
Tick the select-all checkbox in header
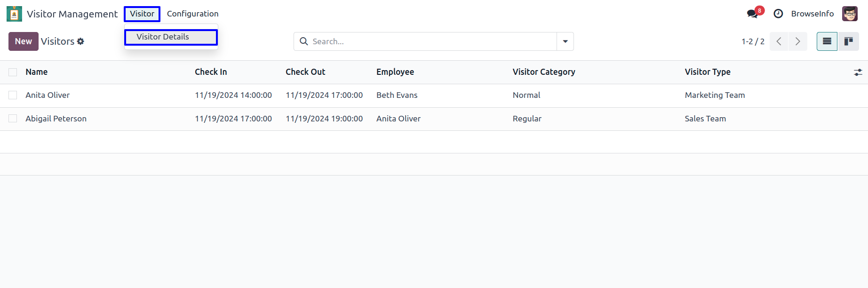point(13,72)
